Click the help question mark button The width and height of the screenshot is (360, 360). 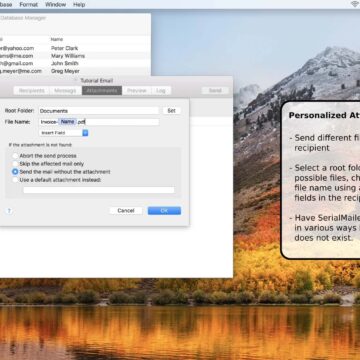[9, 211]
